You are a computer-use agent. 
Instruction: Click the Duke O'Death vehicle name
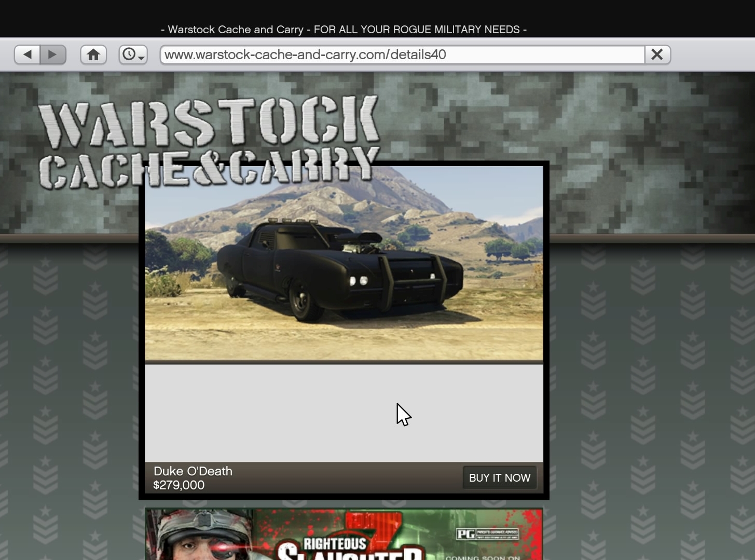click(193, 471)
